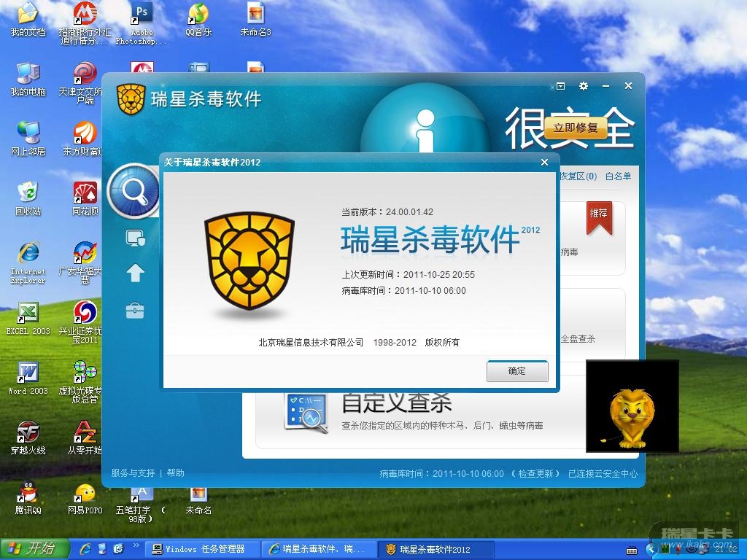
Task: Select the 回收站 recycle bin icon
Action: [28, 198]
